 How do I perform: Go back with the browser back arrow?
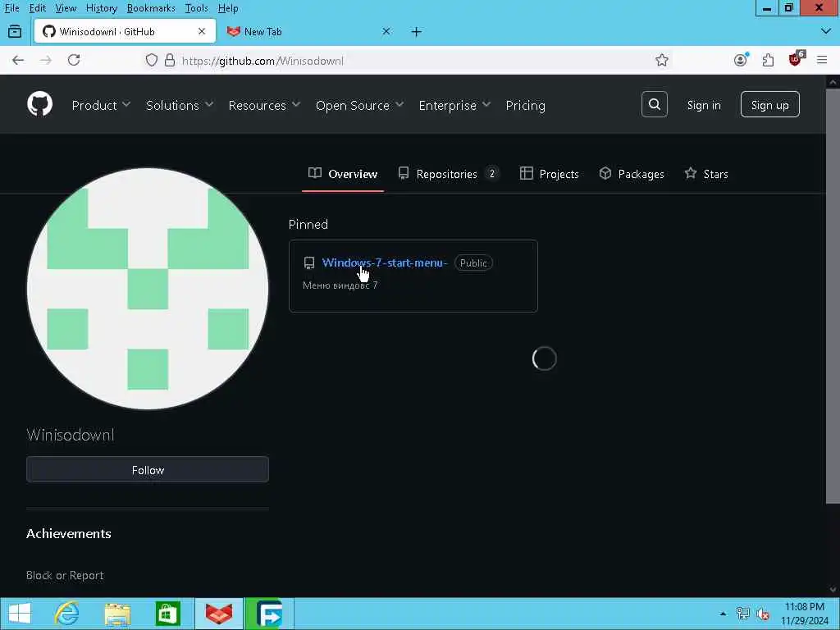coord(18,60)
